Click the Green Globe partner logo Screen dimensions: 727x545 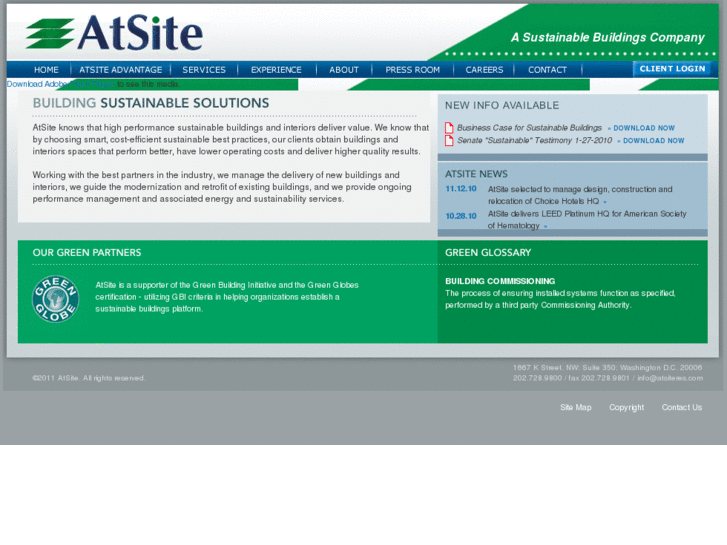(x=55, y=299)
